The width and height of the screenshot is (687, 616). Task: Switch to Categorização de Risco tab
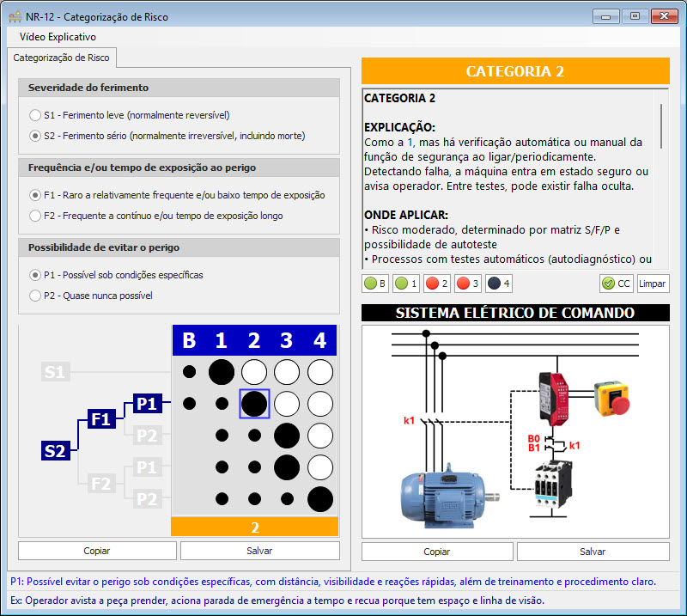(61, 58)
